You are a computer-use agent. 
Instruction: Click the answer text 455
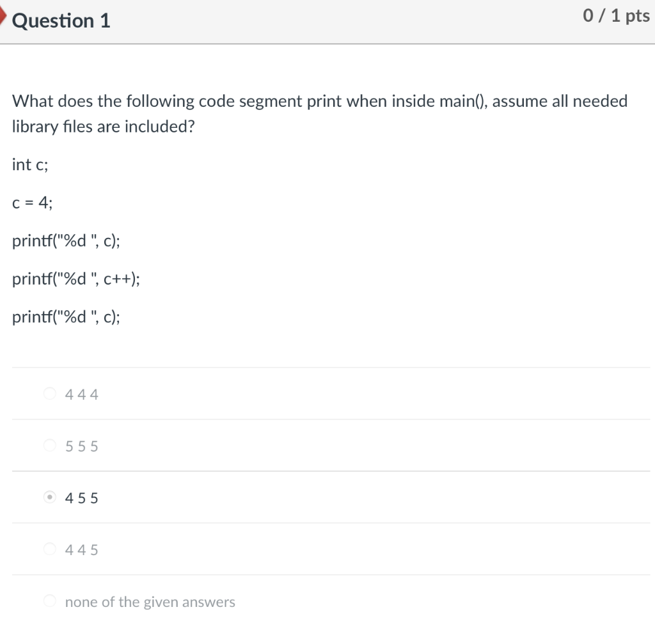click(81, 498)
